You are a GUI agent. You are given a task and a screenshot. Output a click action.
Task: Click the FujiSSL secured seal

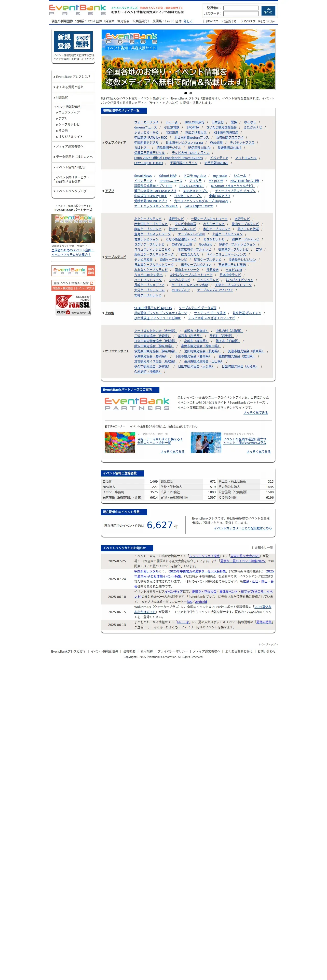pos(73,305)
